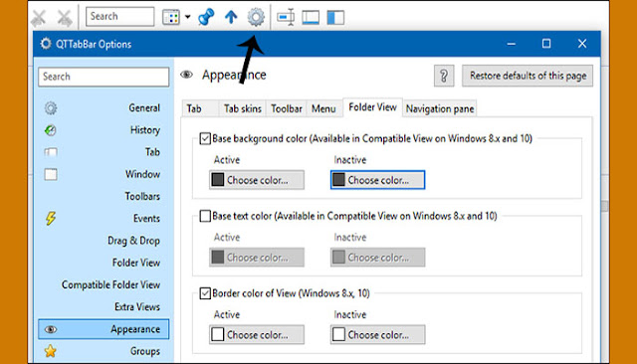Viewport: 637px width, 364px height.
Task: Open the Groups category label
Action: (x=145, y=351)
